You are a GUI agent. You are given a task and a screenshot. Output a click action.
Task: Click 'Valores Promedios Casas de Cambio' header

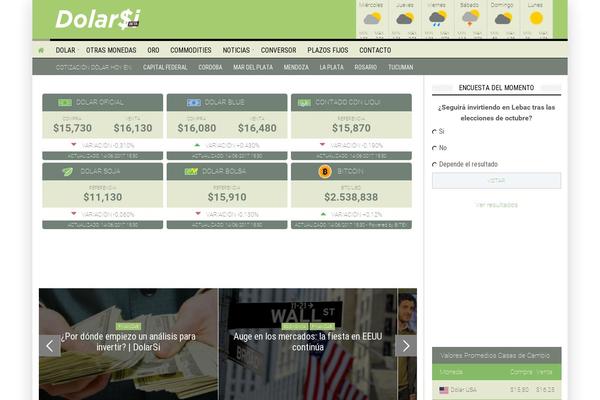click(495, 356)
